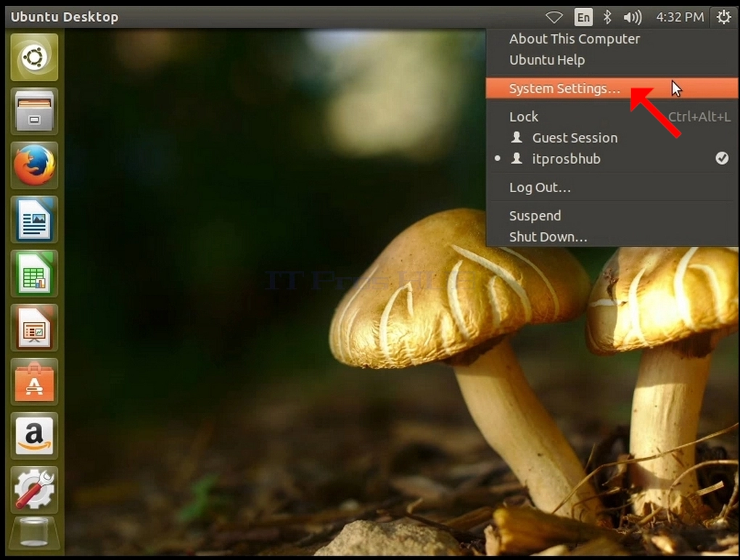Click the Ubuntu Desktop title text
This screenshot has height=560, width=740.
coord(65,17)
